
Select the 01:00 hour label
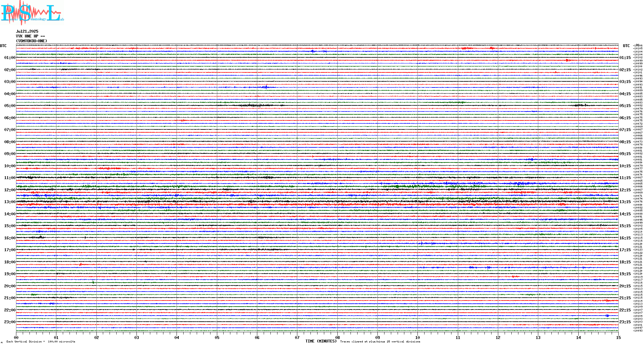click(x=10, y=58)
